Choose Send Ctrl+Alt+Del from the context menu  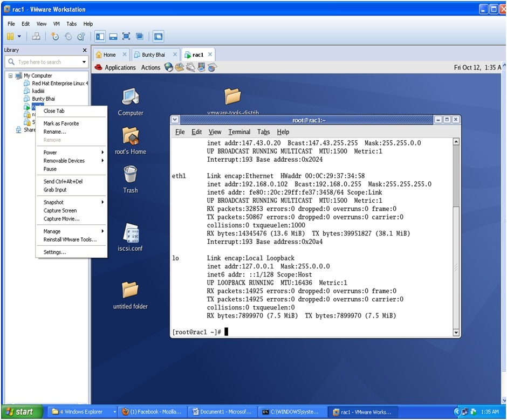(x=64, y=182)
